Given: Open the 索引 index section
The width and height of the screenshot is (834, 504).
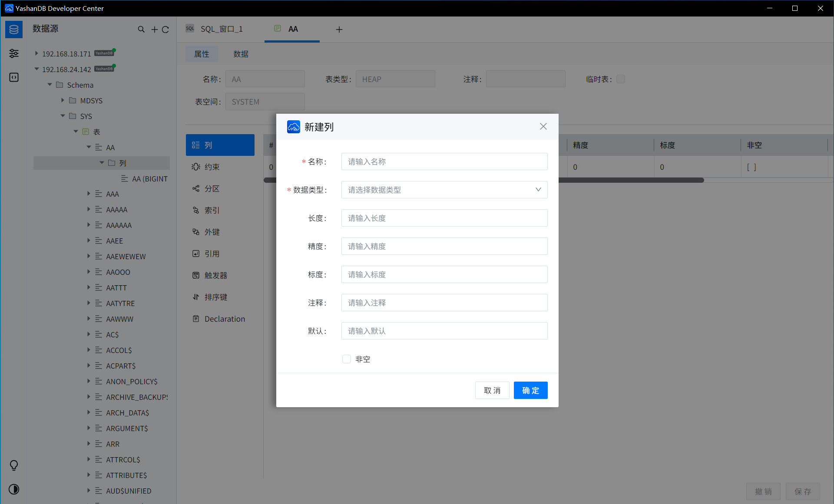Looking at the screenshot, I should [x=220, y=210].
